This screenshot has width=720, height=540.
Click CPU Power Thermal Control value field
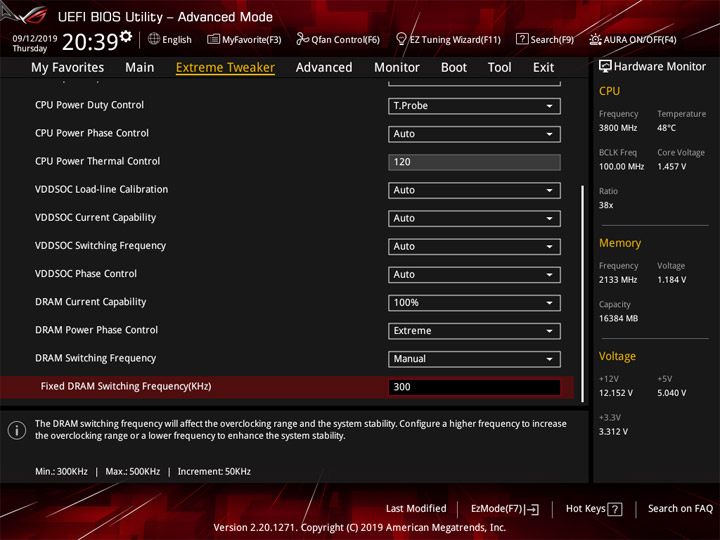coord(474,162)
